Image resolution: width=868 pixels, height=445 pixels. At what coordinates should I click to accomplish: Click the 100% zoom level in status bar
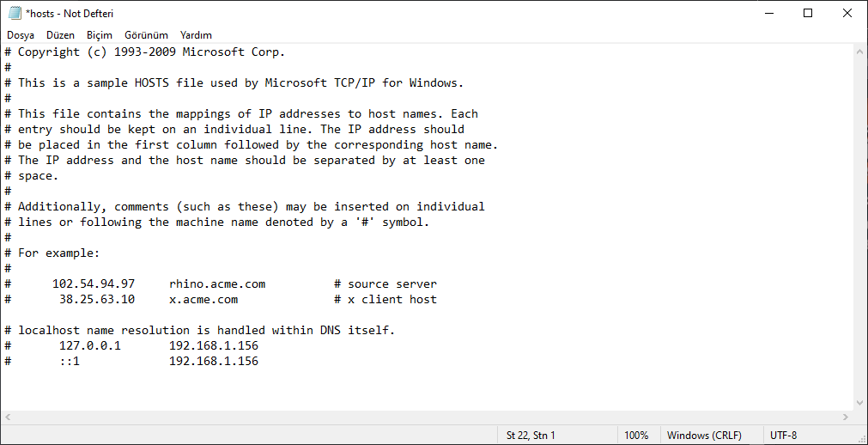coord(636,436)
